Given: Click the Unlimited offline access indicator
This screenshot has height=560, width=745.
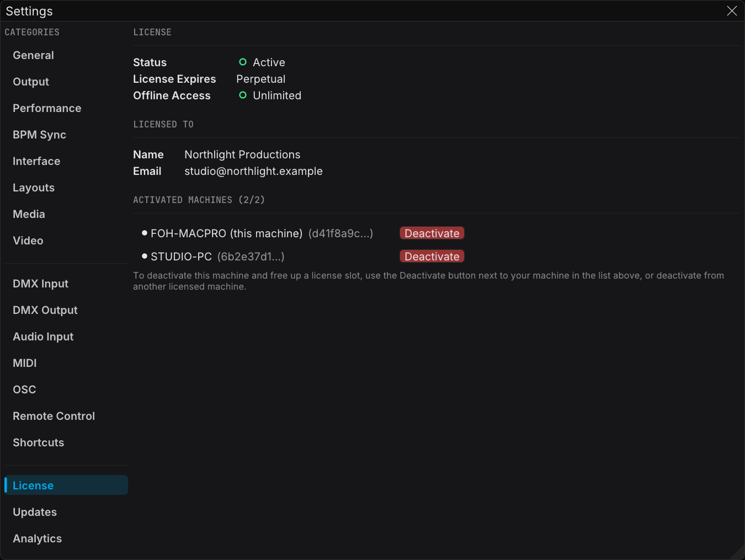Looking at the screenshot, I should pyautogui.click(x=243, y=95).
